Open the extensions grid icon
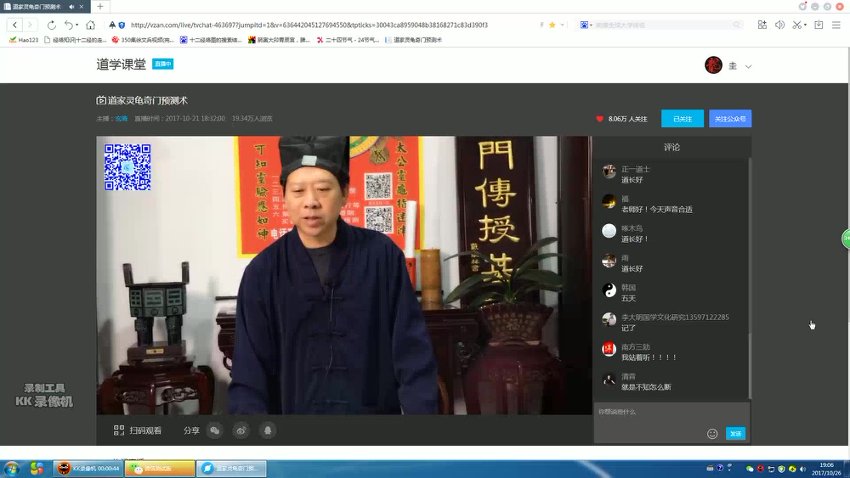The height and width of the screenshot is (478, 850). (x=762, y=25)
